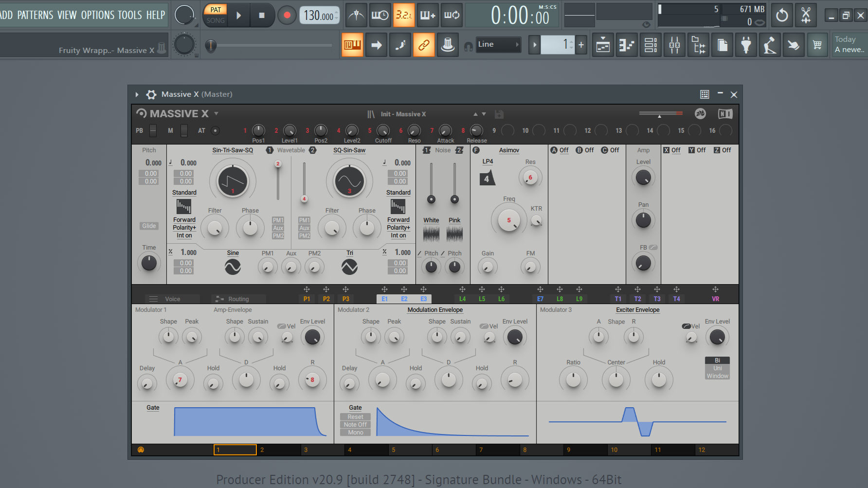Viewport: 868px width, 488px height.
Task: Stop playback with the stop button
Action: (262, 16)
